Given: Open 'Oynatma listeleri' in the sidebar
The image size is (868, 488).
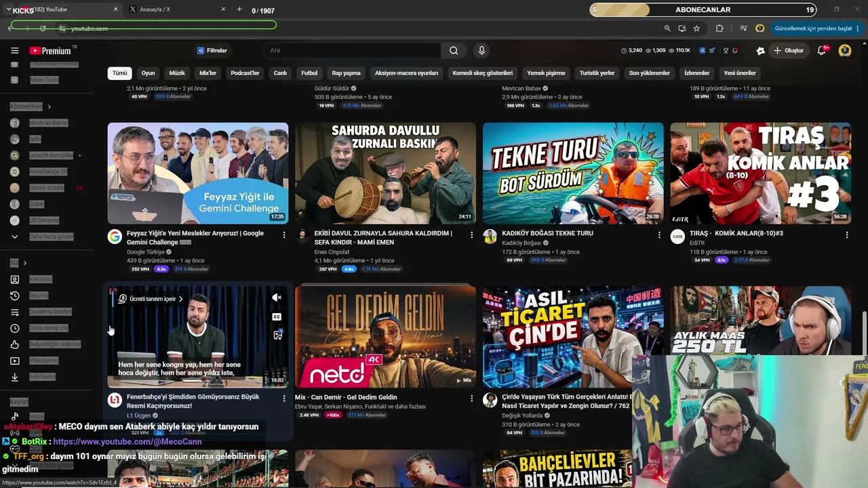Looking at the screenshot, I should coord(50,312).
